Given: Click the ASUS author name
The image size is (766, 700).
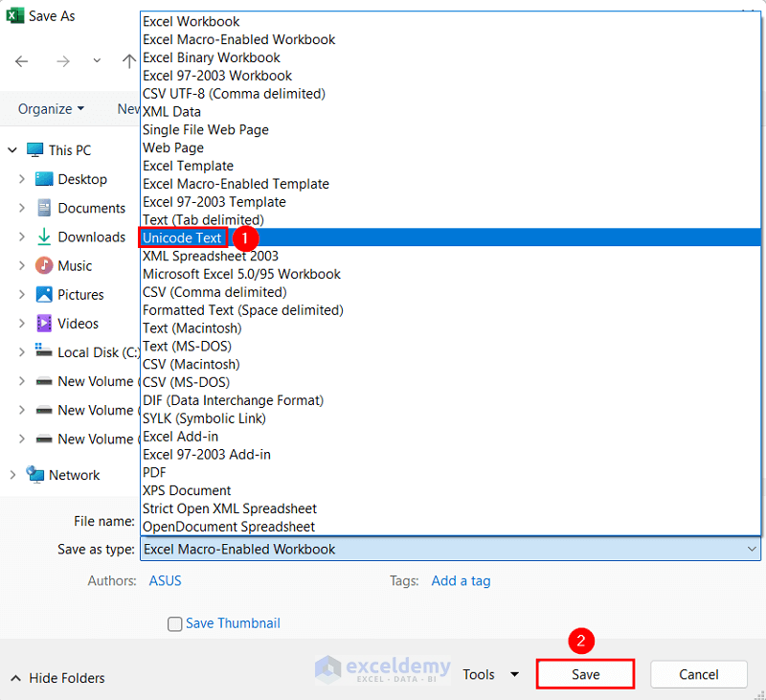Looking at the screenshot, I should click(165, 581).
